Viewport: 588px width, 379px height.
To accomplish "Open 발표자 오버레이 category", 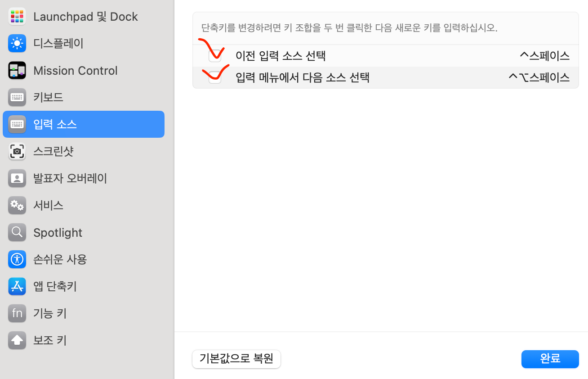I will click(70, 178).
